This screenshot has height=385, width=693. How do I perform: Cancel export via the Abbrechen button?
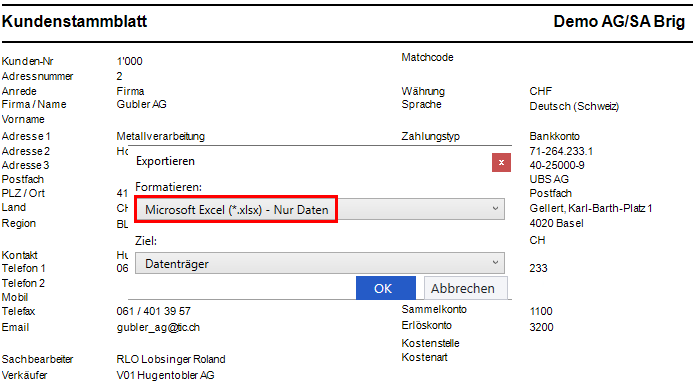pos(465,288)
